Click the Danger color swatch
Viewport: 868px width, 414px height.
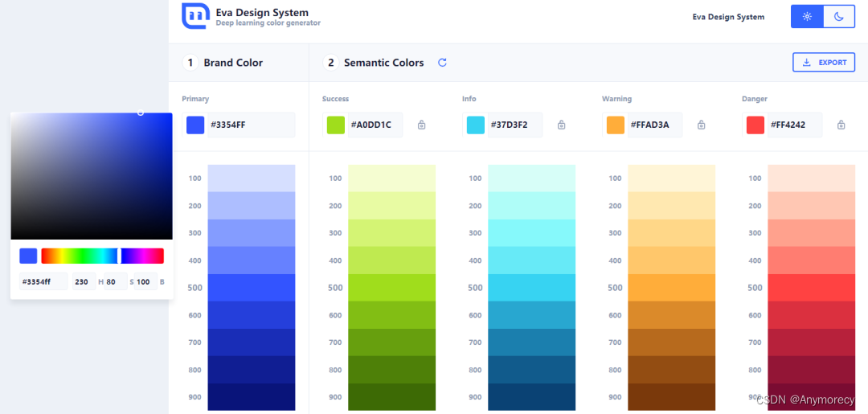click(755, 125)
